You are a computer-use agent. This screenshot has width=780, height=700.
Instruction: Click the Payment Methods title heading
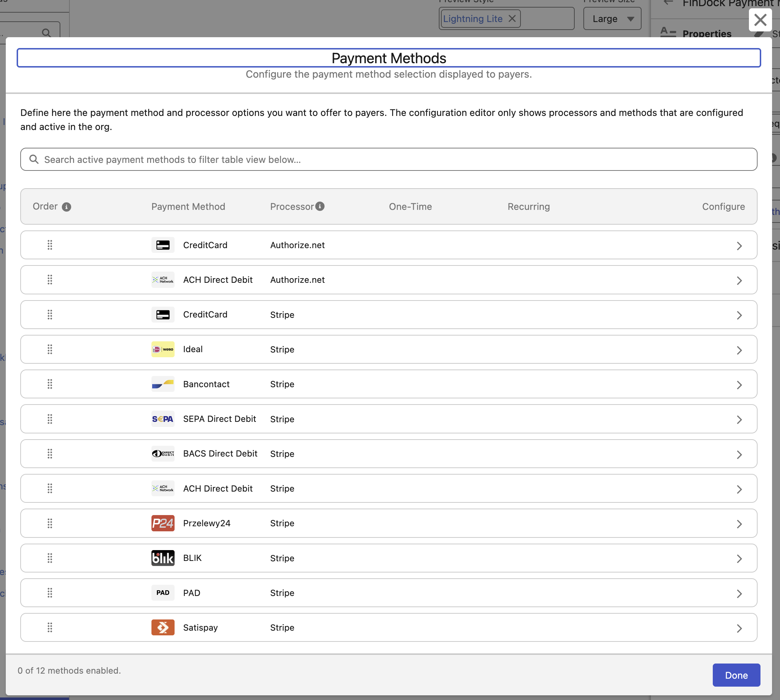click(x=389, y=58)
